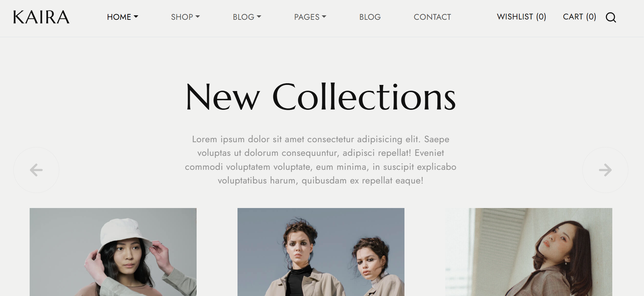Click the New Collections heading
This screenshot has width=644, height=296.
[321, 97]
